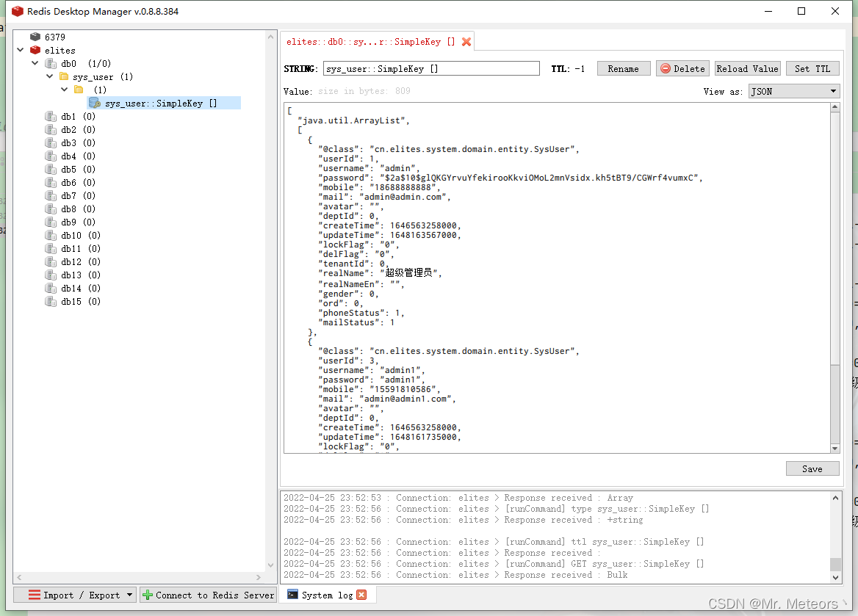Click inside the JSON value editor
Image resolution: width=858 pixels, height=616 pixels.
click(557, 278)
